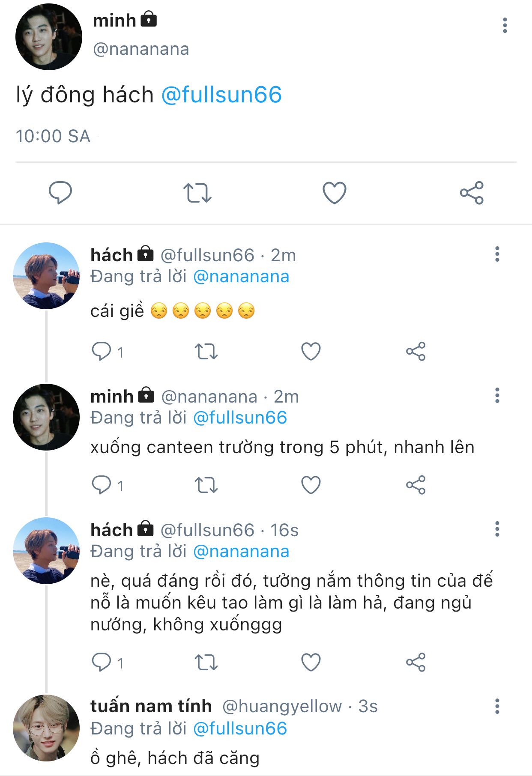Open hách's avatar on 16s reply
This screenshot has height=776, width=532.
[x=46, y=551]
